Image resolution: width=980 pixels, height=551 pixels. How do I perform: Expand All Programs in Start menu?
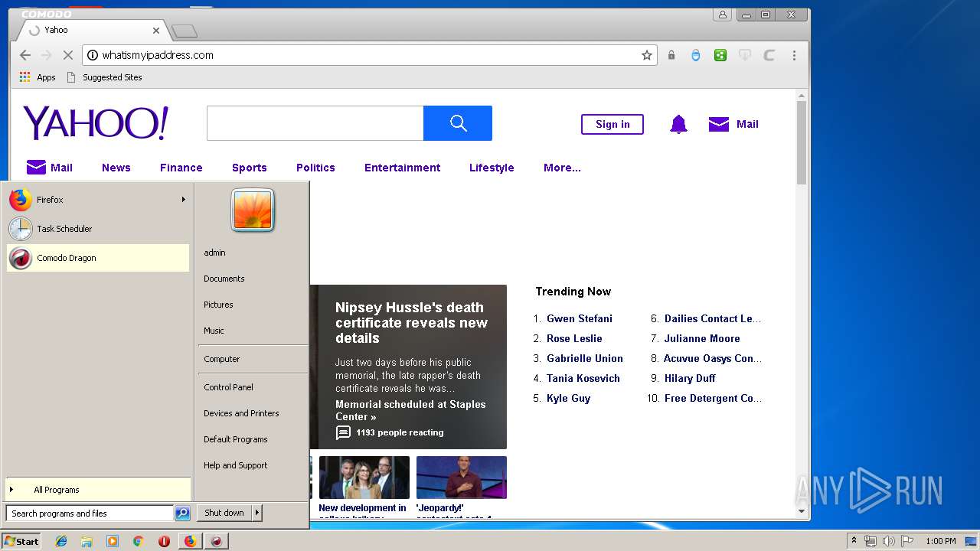coord(97,490)
